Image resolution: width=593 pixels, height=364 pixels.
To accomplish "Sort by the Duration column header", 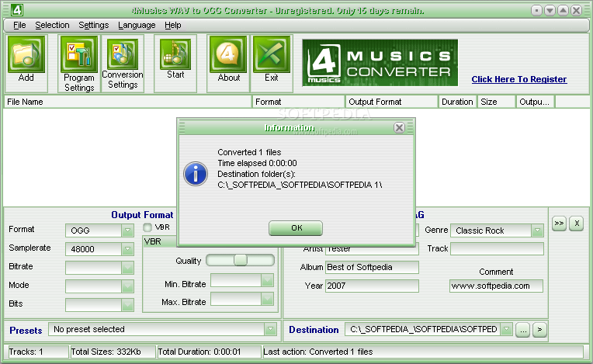I will coord(457,102).
